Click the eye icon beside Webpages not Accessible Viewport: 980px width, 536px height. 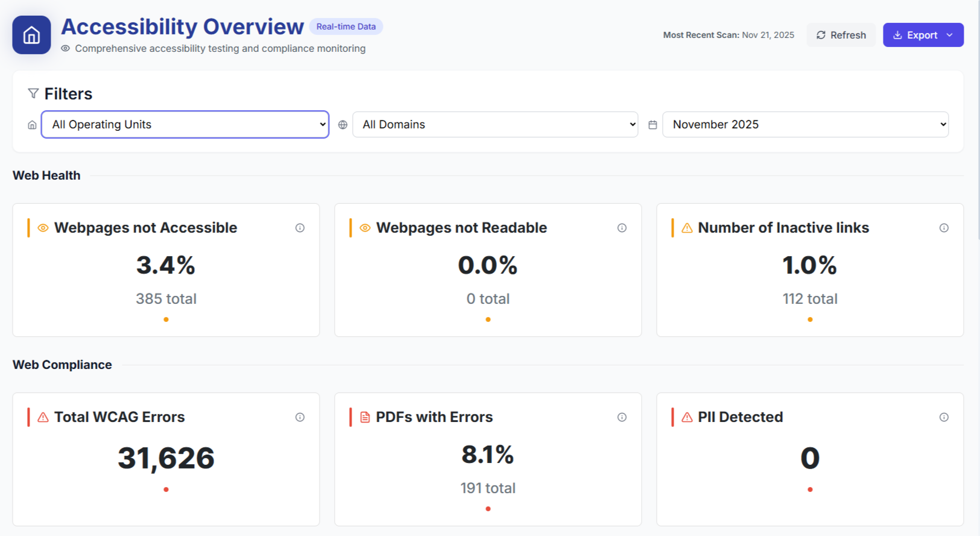pyautogui.click(x=43, y=228)
